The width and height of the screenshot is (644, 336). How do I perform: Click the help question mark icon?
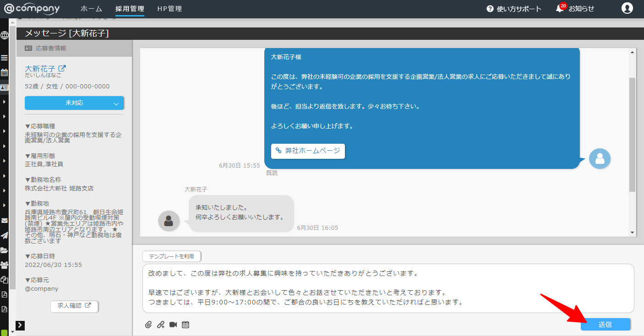click(x=490, y=9)
